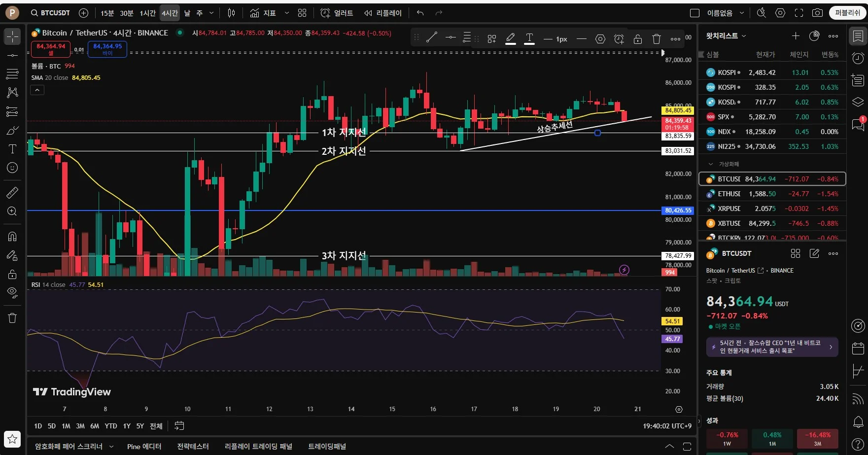Screen dimensions: 868x455
Task: Expand the watchlist name dropdown
Action: point(726,36)
